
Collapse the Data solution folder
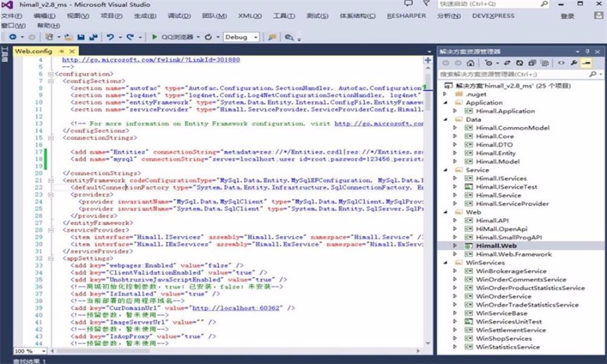(x=445, y=119)
